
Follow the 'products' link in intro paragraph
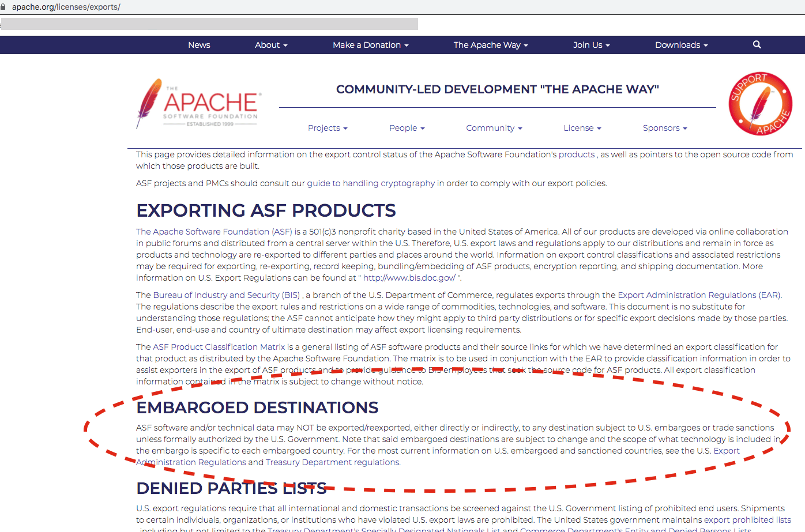click(577, 154)
